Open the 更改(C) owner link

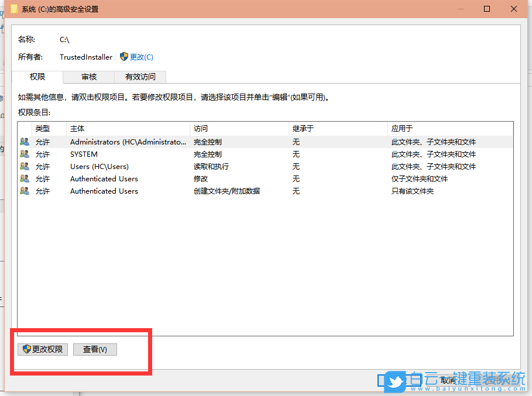tap(140, 57)
